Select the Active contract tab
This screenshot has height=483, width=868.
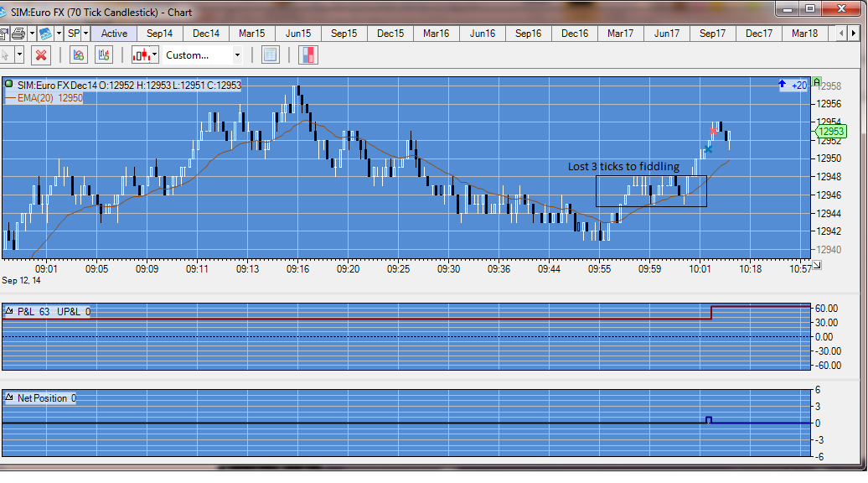coord(114,34)
